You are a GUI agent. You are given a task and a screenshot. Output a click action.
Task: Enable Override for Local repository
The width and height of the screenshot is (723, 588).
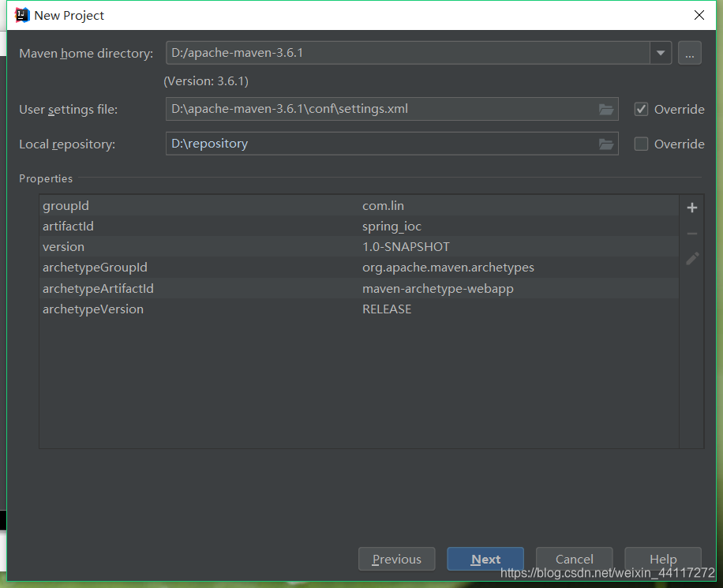point(641,144)
